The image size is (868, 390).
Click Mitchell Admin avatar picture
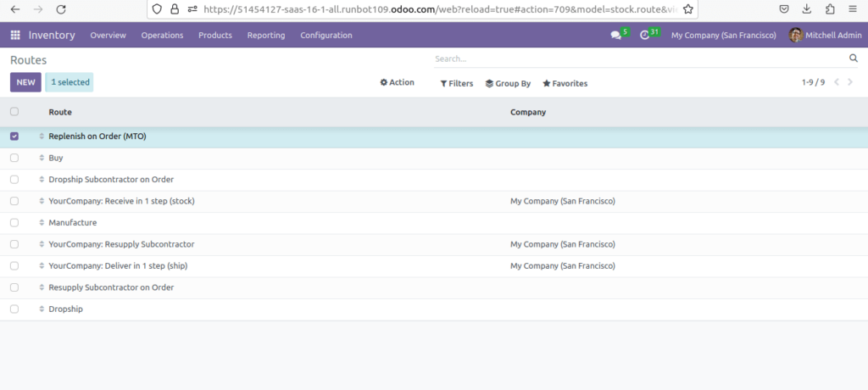[x=795, y=35]
